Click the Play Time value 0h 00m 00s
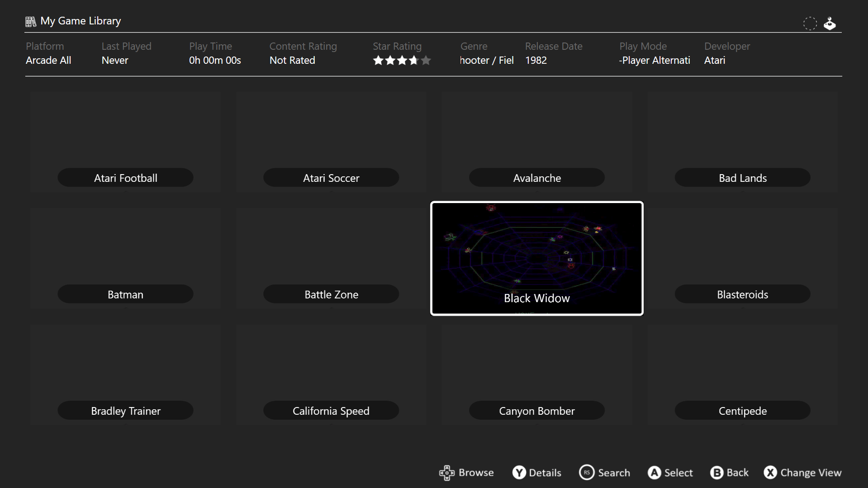The height and width of the screenshot is (488, 868). click(215, 60)
